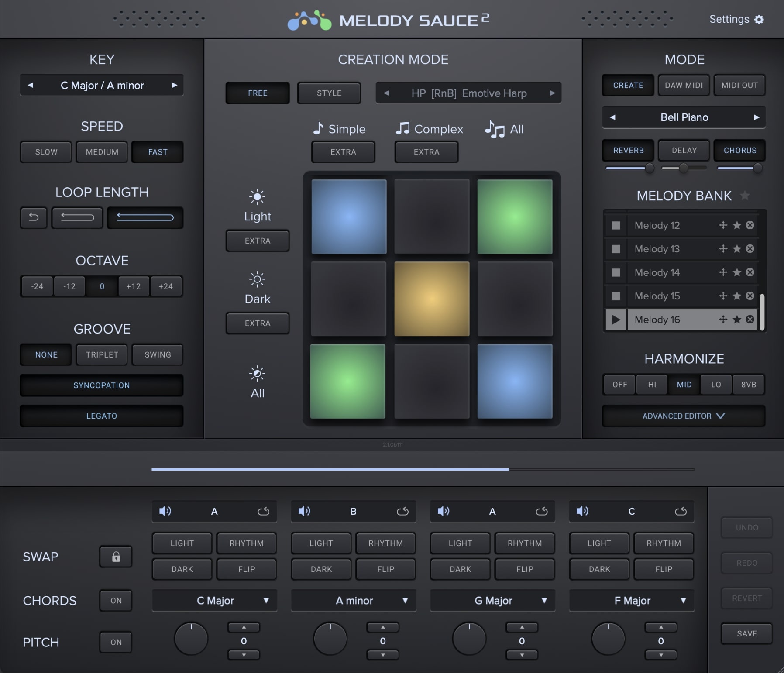Enable CHORDS with the ON toggle

tap(116, 601)
